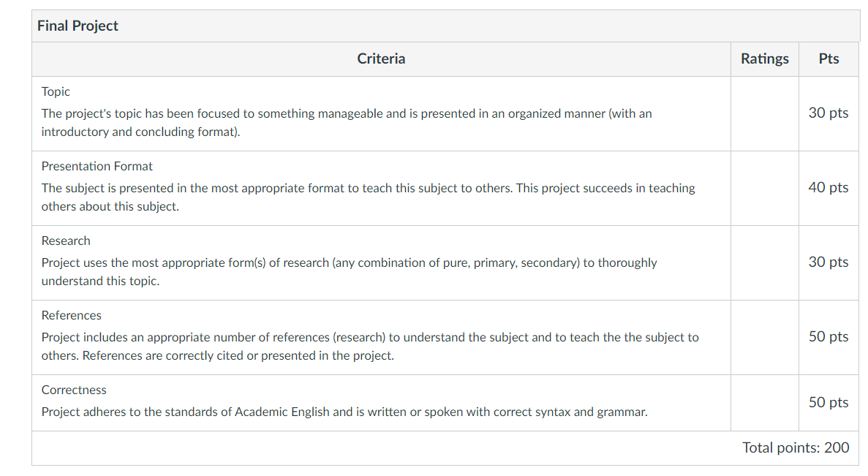Image resolution: width=868 pixels, height=476 pixels.
Task: Click the Topic criterion description text
Action: pos(347,123)
